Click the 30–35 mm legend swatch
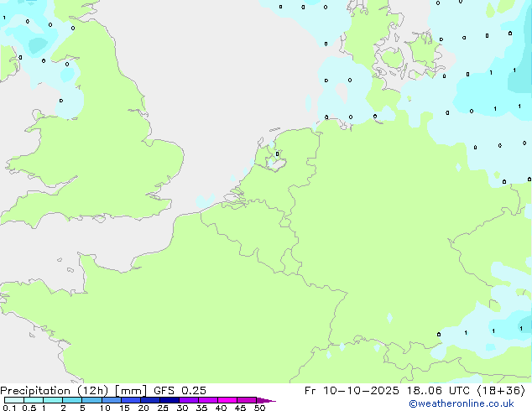The height and width of the screenshot is (411, 532). [188, 400]
